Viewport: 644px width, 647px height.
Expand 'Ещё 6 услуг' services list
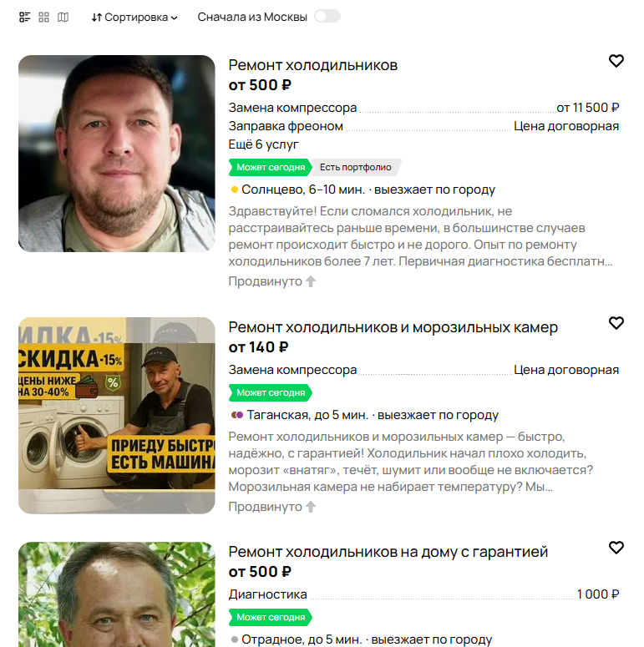click(x=263, y=144)
